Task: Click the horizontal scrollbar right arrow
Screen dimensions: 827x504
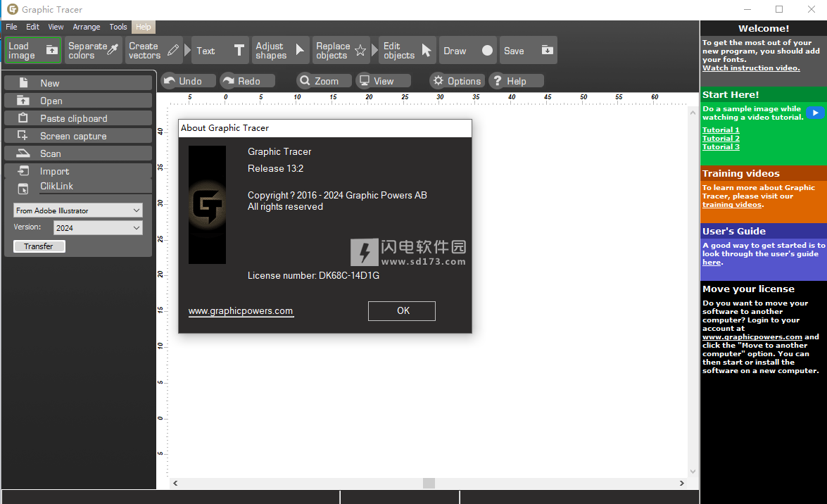Action: (682, 484)
